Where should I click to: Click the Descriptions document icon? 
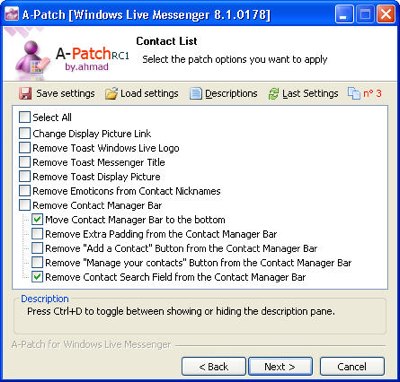[196, 94]
